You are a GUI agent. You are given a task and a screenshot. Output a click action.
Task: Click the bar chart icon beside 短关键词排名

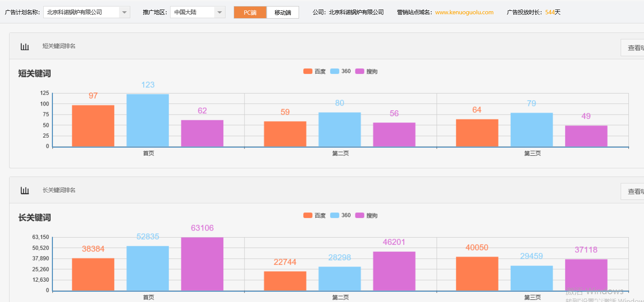pos(25,46)
